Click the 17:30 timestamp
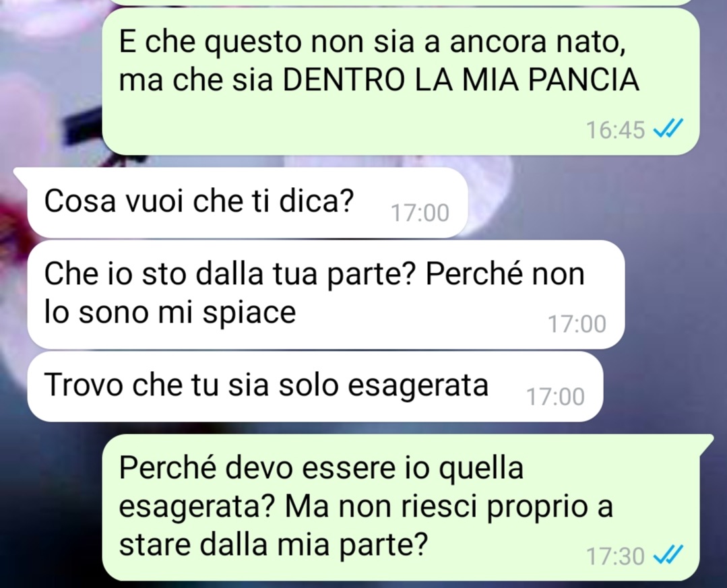727x588 pixels. [x=615, y=556]
